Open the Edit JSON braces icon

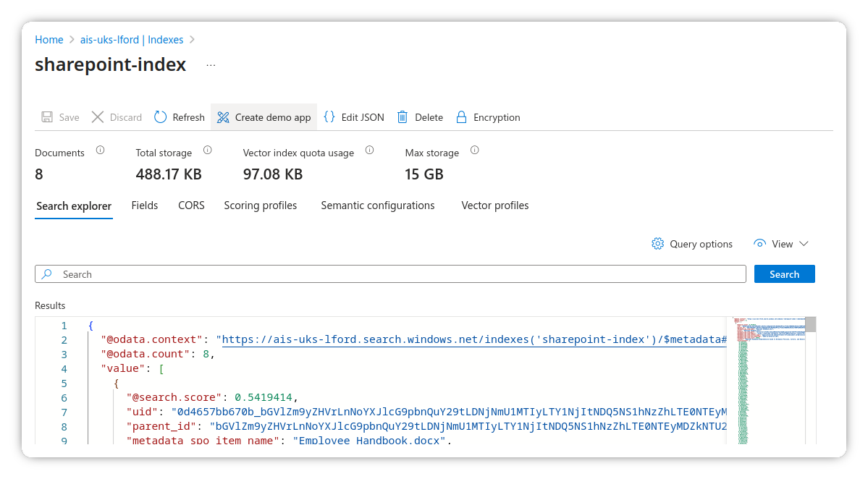pos(329,117)
